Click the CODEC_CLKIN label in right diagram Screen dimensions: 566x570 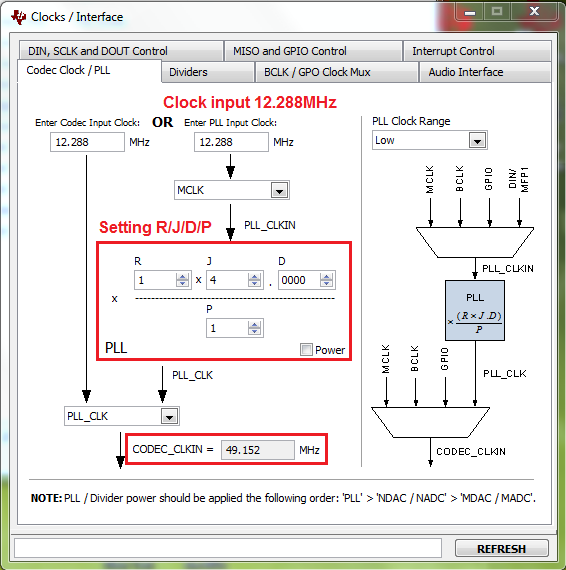click(471, 451)
